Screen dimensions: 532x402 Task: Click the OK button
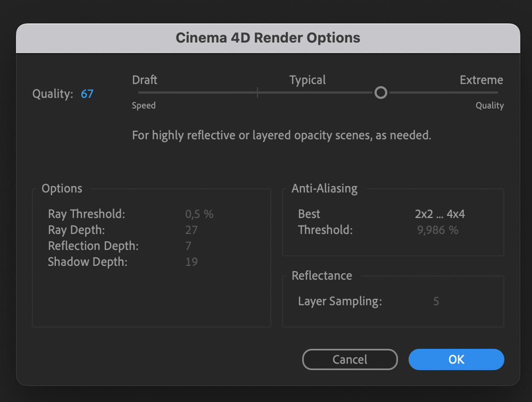tap(456, 360)
